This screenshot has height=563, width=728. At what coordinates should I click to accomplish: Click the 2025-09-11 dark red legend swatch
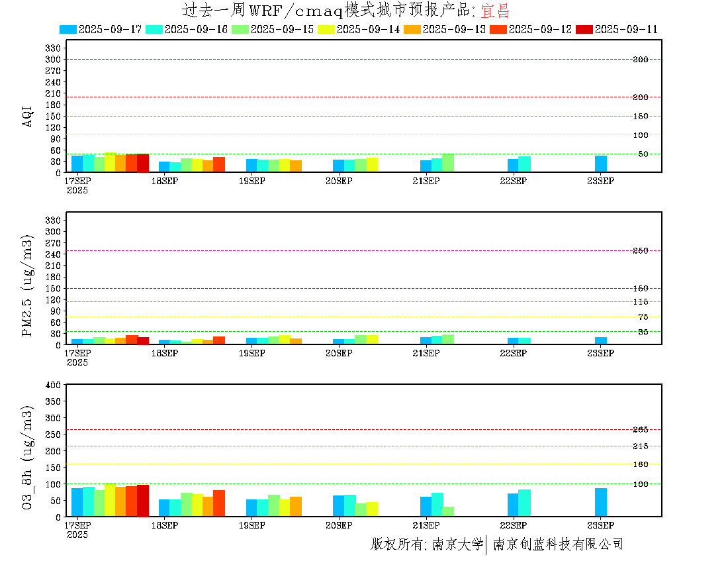(584, 29)
